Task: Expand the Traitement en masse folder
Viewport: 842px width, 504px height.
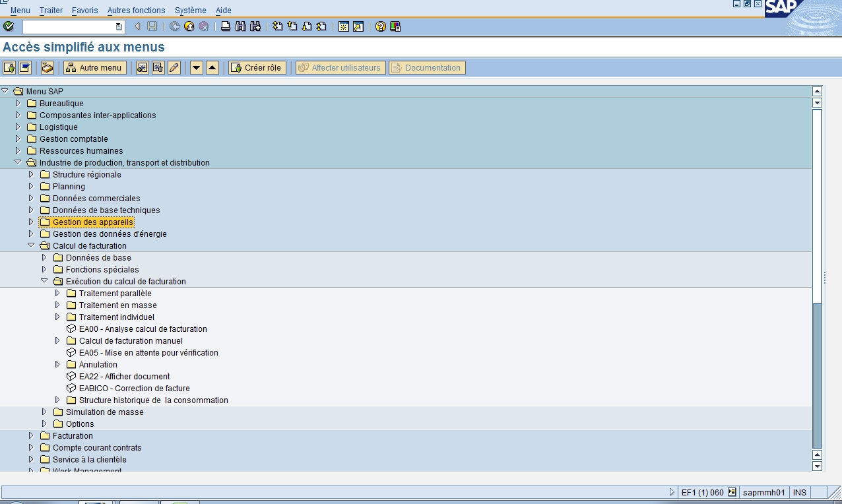Action: [x=57, y=305]
